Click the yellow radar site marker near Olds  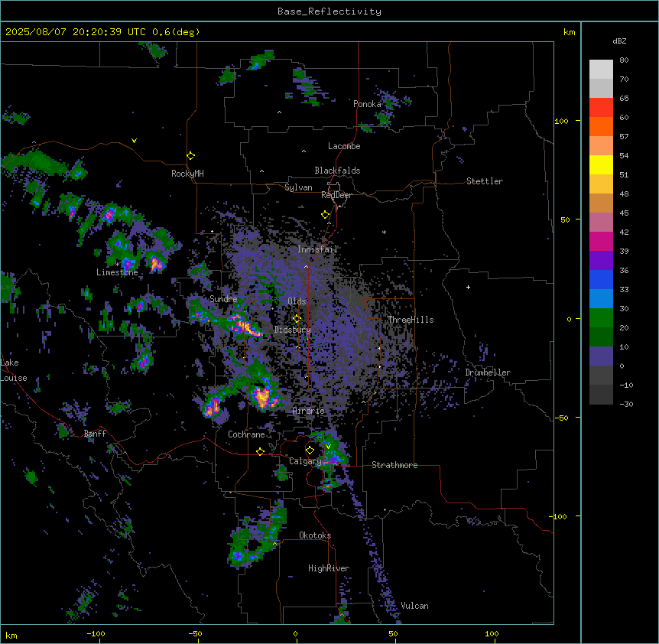pos(297,319)
